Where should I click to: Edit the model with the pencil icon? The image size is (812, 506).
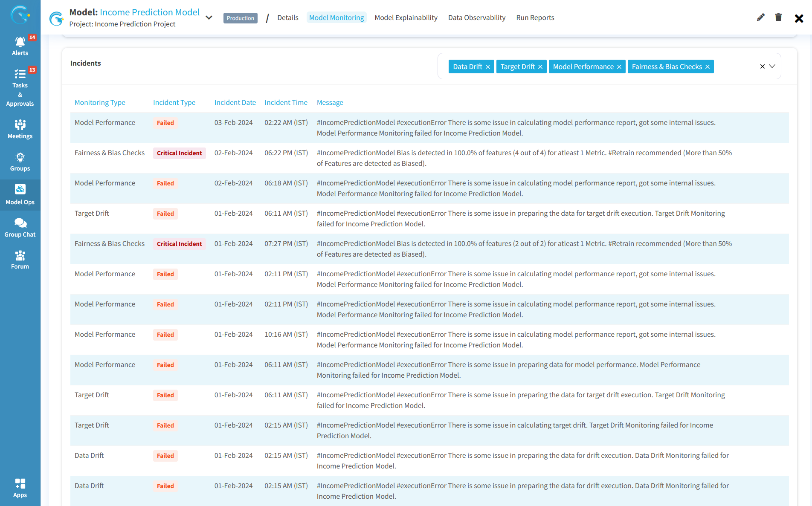pos(760,17)
